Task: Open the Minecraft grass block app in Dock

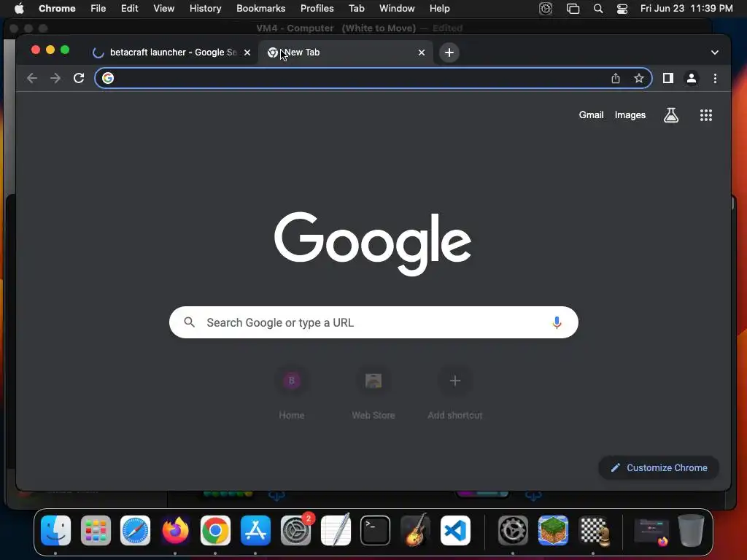Action: pos(553,531)
